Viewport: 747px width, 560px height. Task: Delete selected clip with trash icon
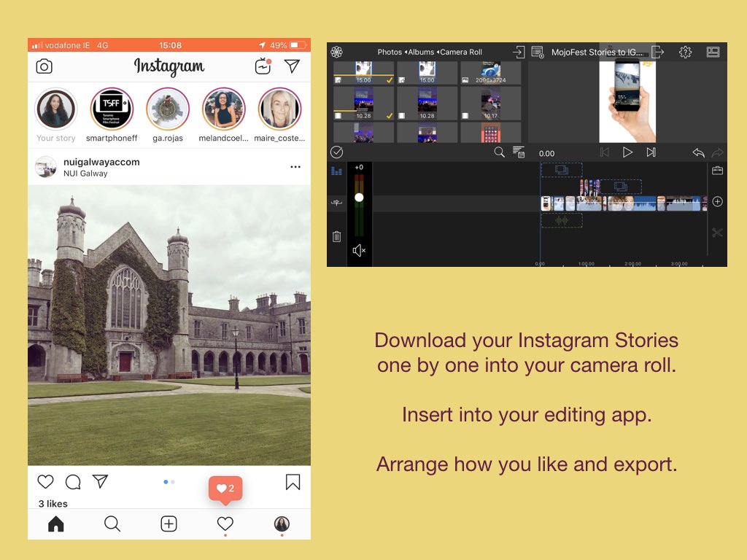coord(337,236)
